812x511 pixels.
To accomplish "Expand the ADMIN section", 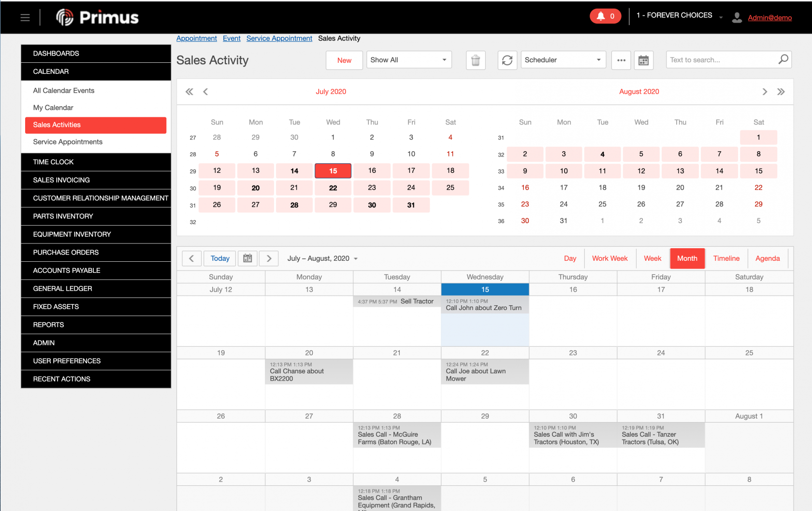I will tap(96, 343).
